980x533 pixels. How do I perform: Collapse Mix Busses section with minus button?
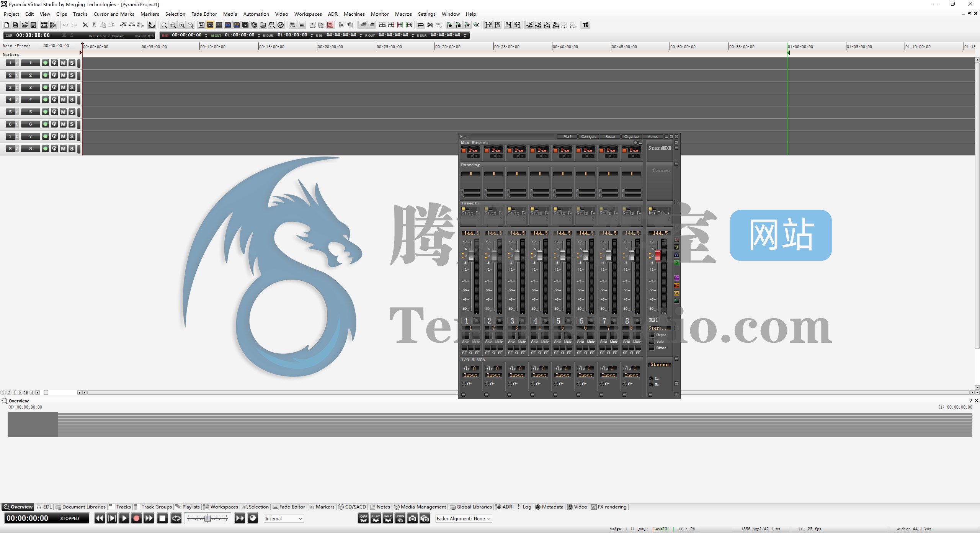(640, 143)
